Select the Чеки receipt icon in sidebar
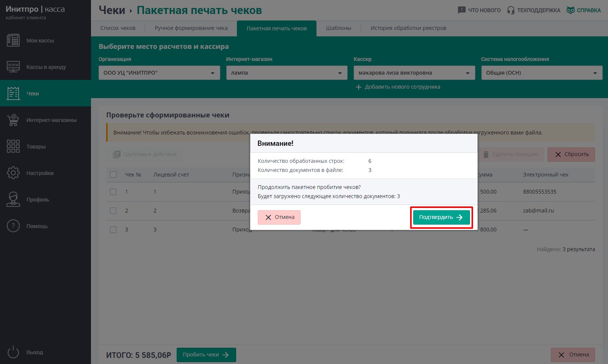 tap(13, 93)
